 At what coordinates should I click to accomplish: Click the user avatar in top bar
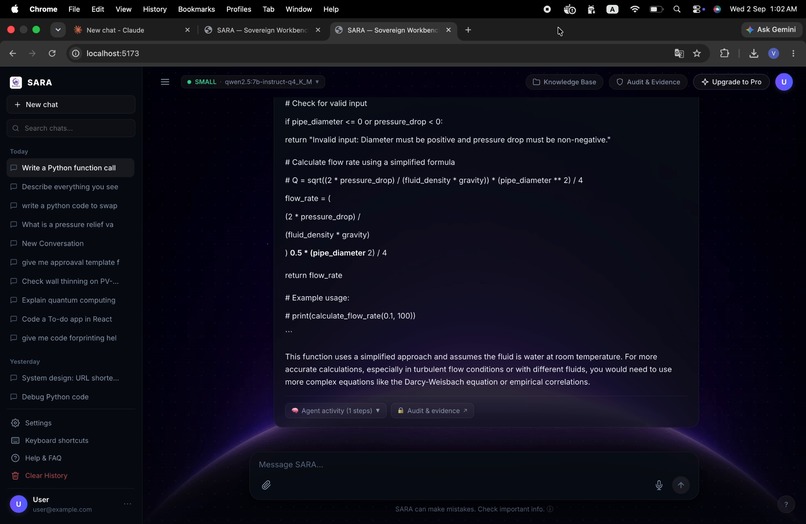tap(784, 82)
